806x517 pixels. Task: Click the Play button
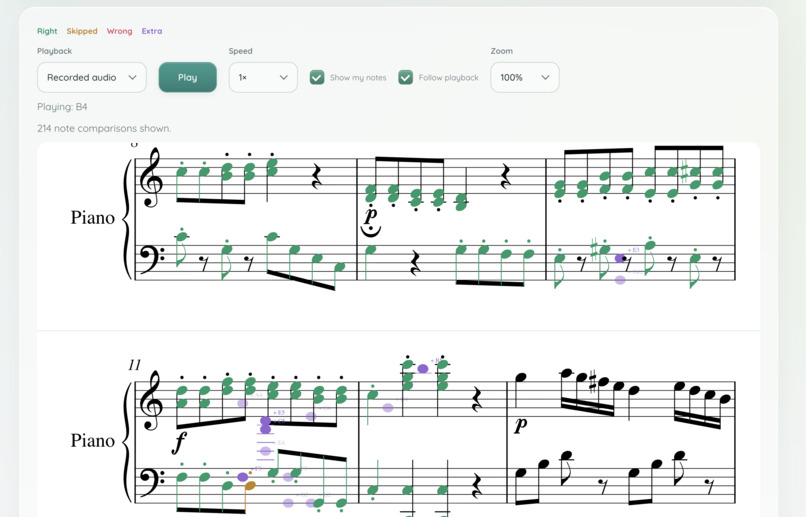point(188,78)
